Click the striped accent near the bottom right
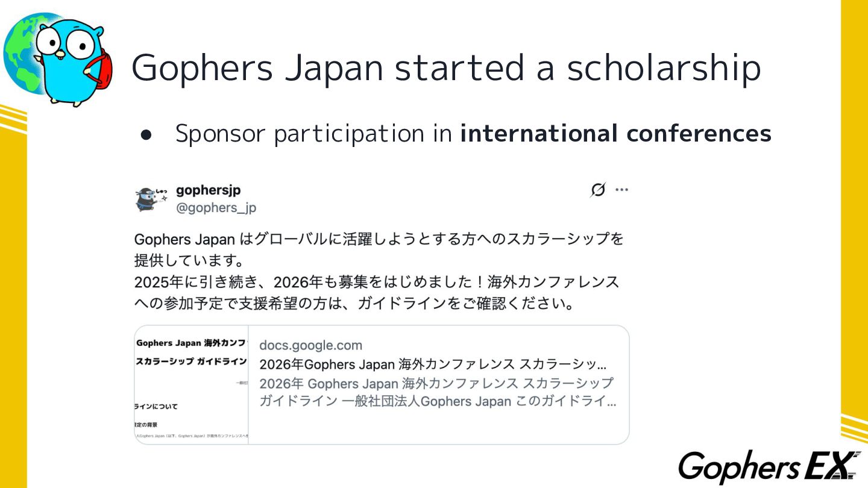Image resolution: width=868 pixels, height=488 pixels. [x=854, y=428]
